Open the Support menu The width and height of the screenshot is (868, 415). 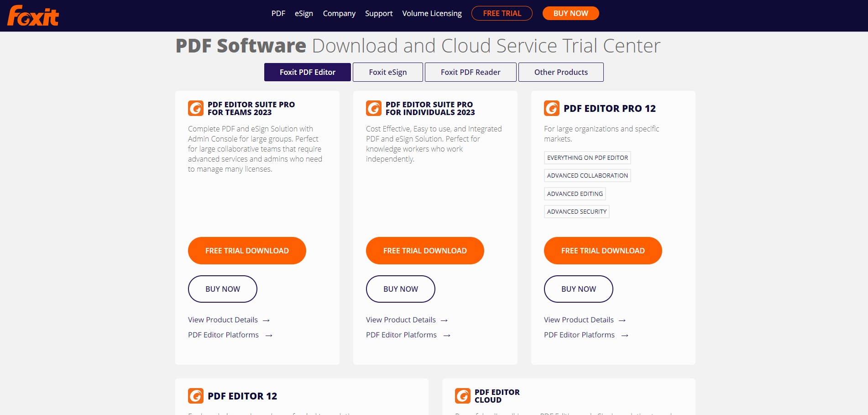click(x=379, y=13)
